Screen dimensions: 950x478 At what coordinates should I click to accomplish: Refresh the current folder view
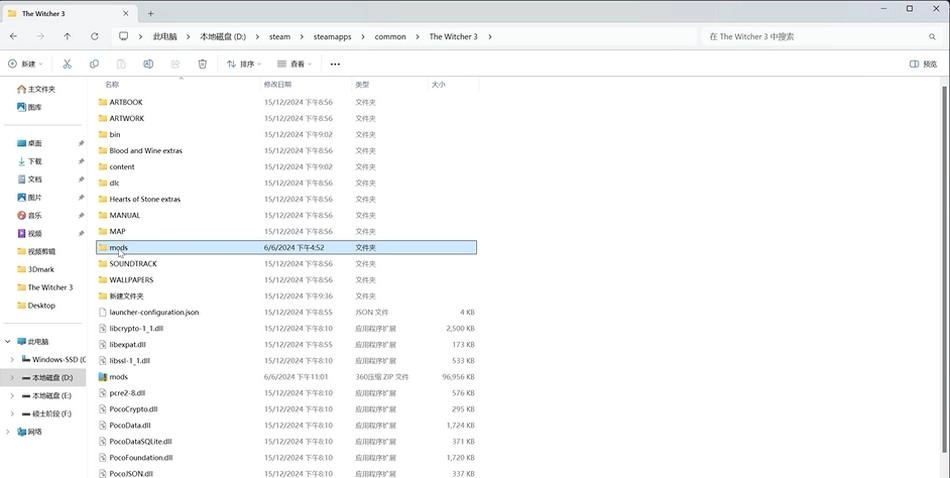(94, 37)
